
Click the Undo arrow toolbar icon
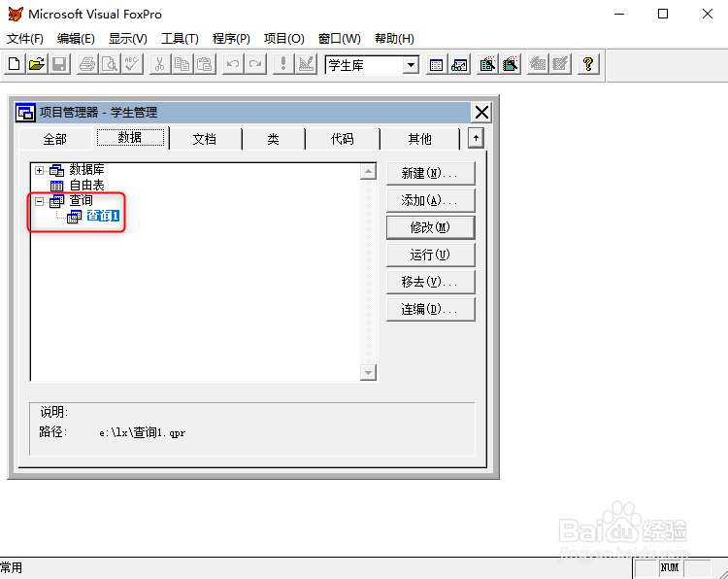(x=233, y=64)
